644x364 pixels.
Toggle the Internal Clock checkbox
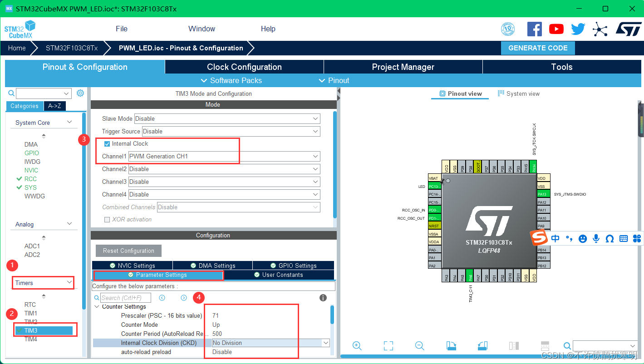click(107, 143)
